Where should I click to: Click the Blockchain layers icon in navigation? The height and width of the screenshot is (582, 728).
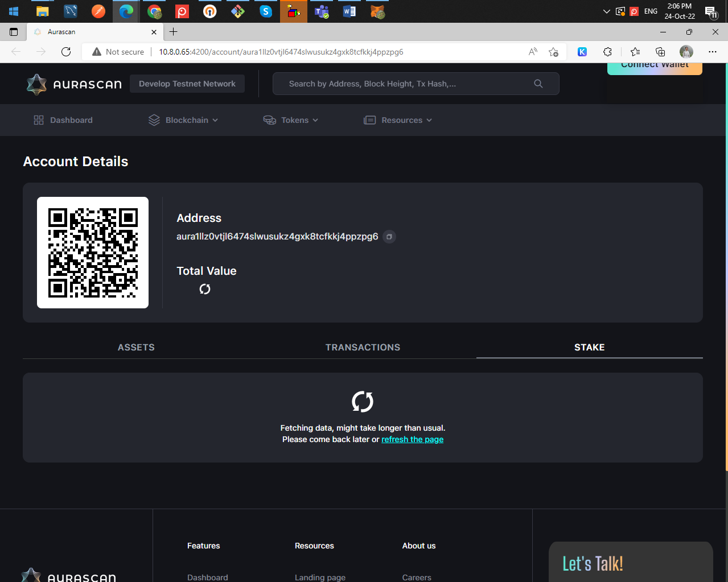(x=154, y=120)
